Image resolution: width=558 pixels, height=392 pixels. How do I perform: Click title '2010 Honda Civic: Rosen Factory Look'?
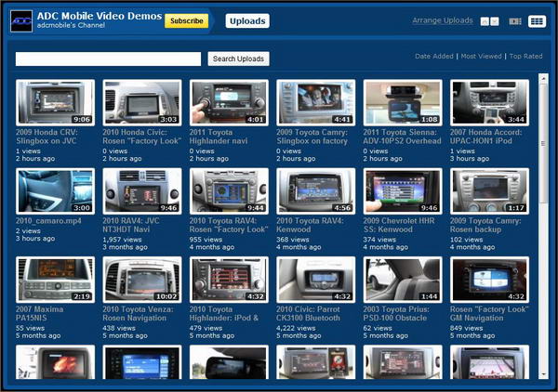click(142, 137)
